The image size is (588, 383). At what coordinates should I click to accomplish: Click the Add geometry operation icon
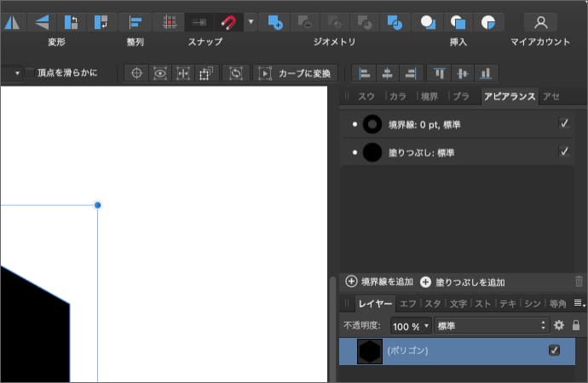[274, 21]
